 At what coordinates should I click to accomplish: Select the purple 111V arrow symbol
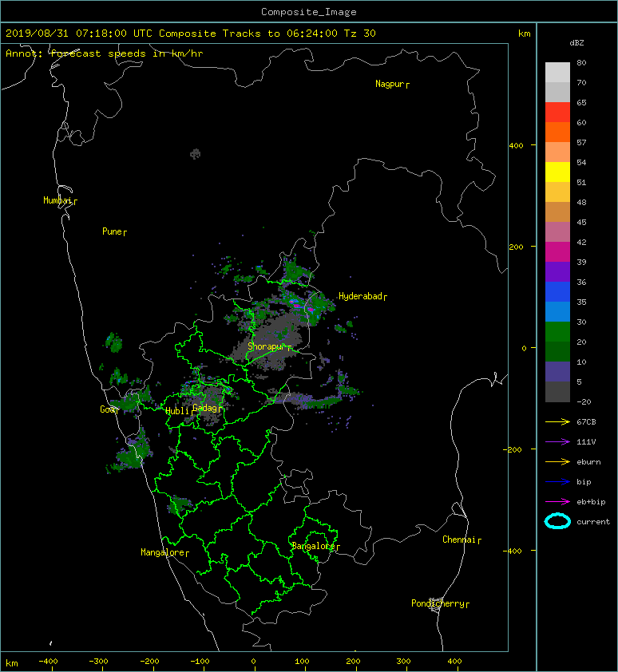(557, 442)
